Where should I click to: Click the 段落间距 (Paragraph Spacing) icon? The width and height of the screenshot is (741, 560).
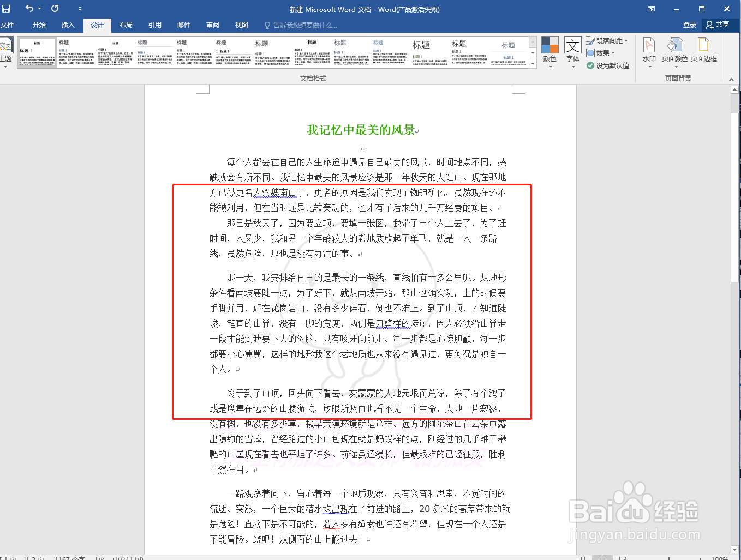pos(591,40)
